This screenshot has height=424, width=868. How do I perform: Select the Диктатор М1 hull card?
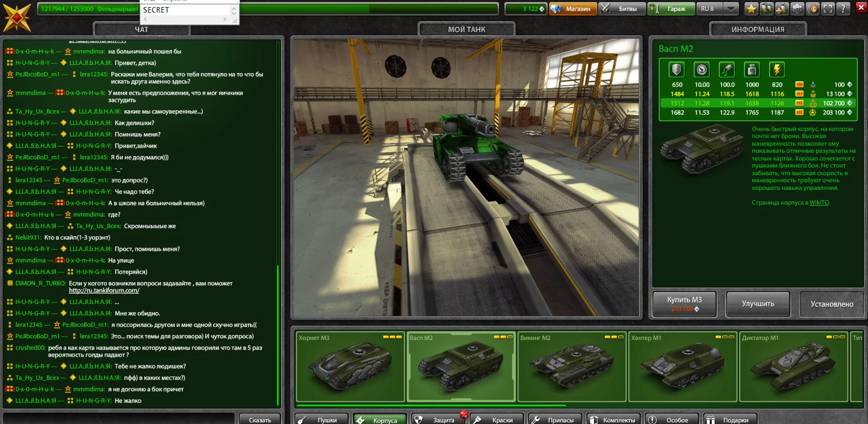point(793,366)
